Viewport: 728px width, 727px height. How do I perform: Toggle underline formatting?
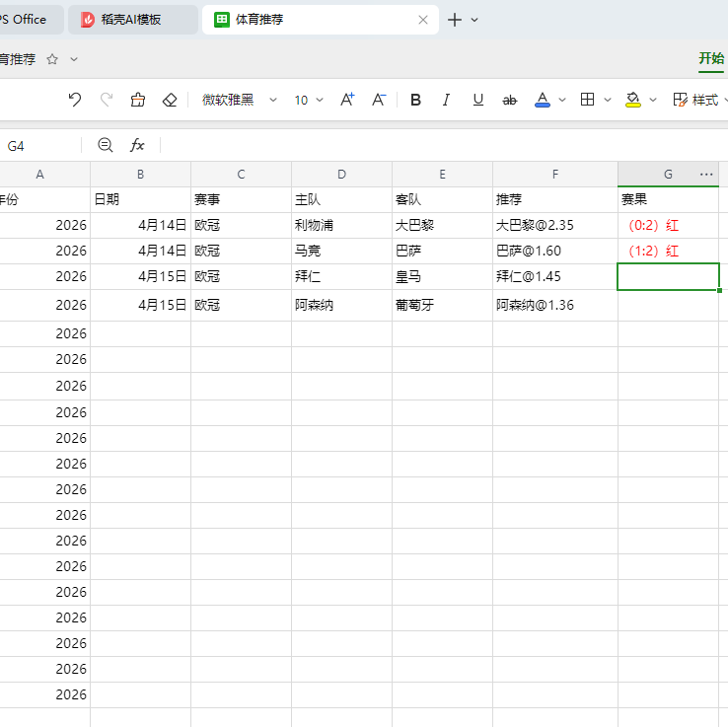(478, 100)
